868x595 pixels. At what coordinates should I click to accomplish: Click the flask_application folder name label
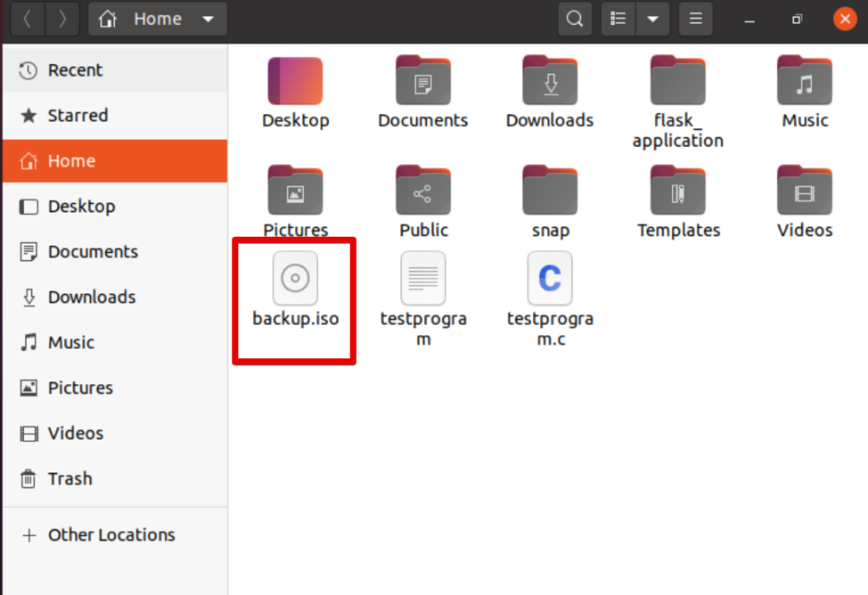click(x=677, y=131)
